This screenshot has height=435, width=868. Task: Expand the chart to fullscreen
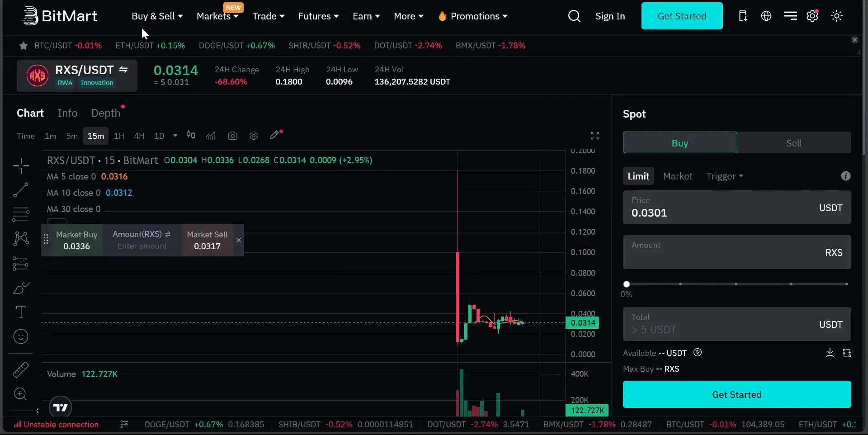pos(595,136)
